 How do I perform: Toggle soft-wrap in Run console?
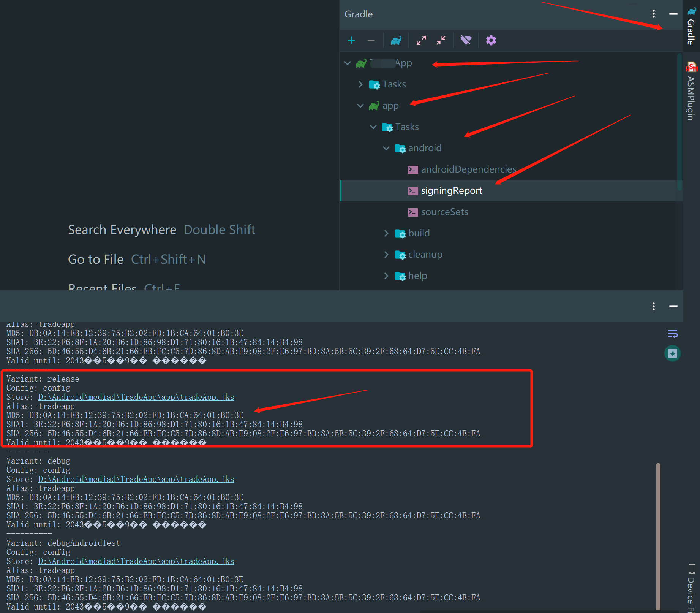[x=673, y=334]
